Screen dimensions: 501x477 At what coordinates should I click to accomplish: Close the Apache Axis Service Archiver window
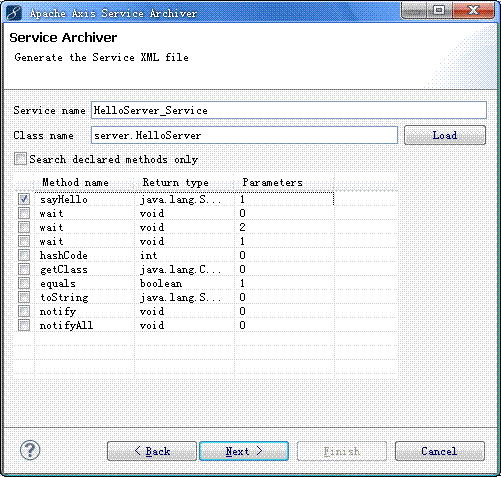473,11
